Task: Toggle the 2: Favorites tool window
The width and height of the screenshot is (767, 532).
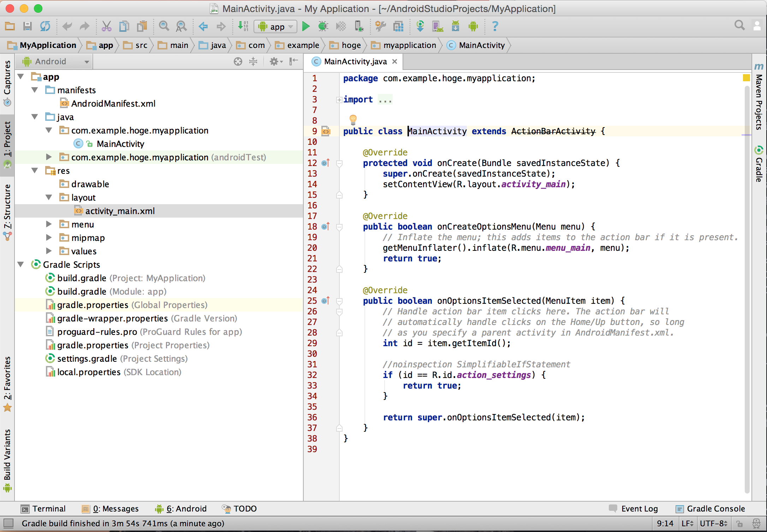Action: click(x=7, y=384)
